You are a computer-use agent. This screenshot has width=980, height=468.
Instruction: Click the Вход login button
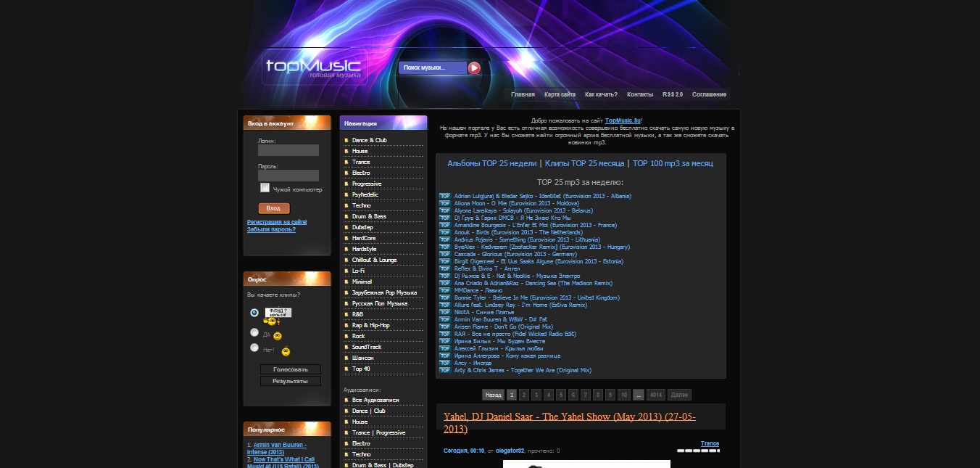coord(274,208)
